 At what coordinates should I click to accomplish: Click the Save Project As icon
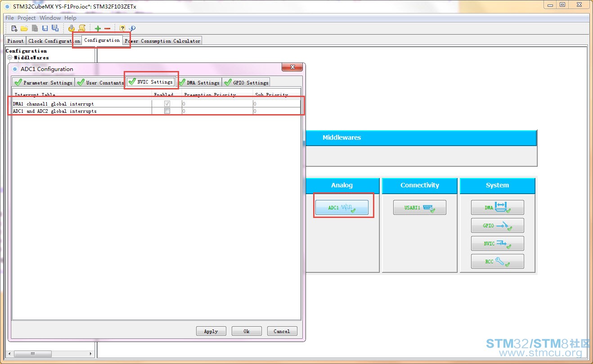coord(55,28)
